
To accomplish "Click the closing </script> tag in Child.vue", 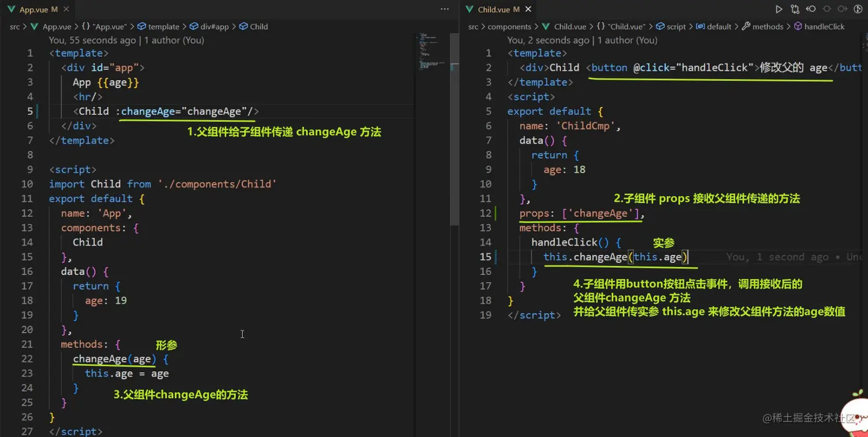I will (534, 315).
